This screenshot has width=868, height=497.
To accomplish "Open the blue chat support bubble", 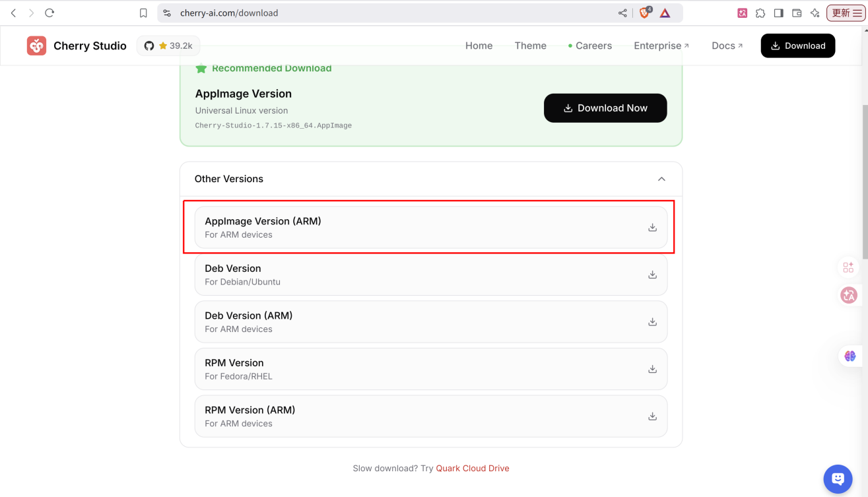I will click(x=838, y=479).
